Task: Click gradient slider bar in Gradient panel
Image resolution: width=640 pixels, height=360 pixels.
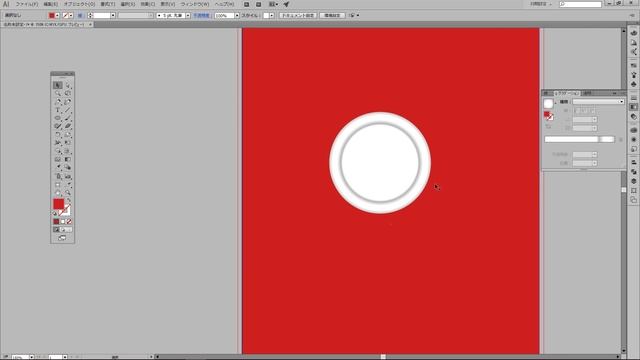Action: tap(579, 139)
